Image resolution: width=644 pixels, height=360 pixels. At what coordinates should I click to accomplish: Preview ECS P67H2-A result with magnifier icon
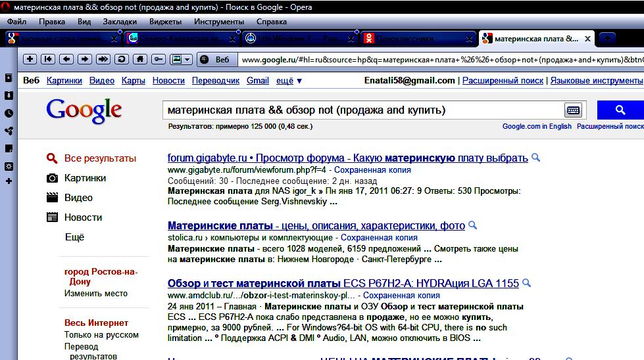pyautogui.click(x=526, y=282)
